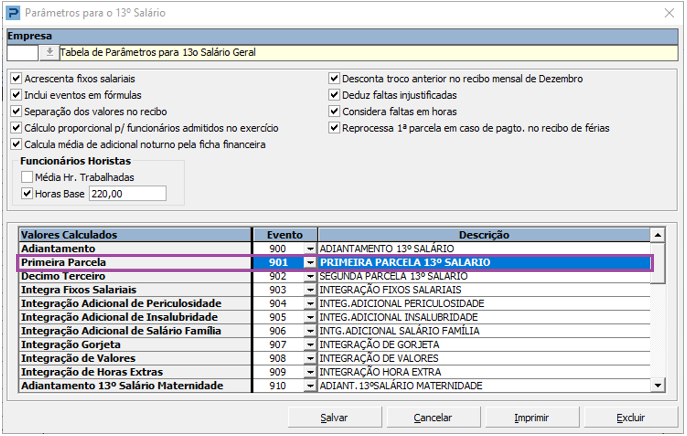This screenshot has height=436, width=687.
Task: Enable Média Hr. Trabalhadas checkbox
Action: click(28, 177)
